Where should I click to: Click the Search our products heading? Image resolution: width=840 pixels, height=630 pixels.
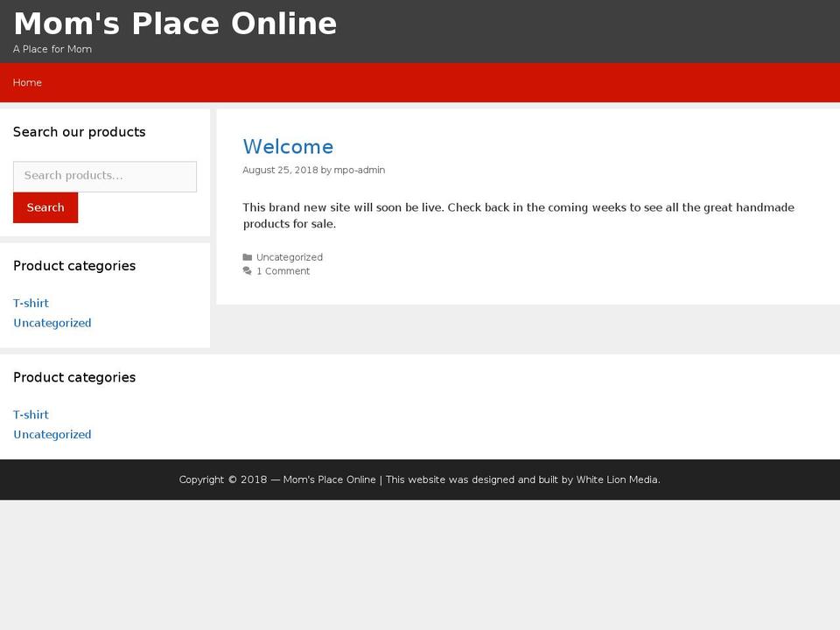click(80, 132)
